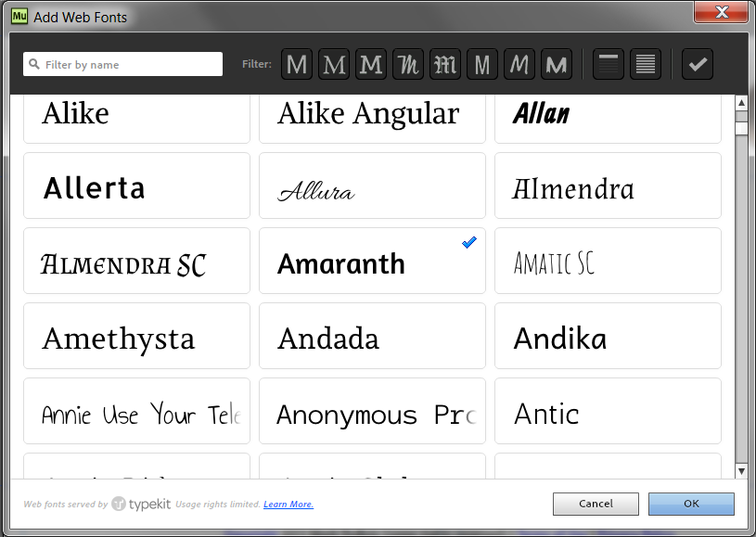Image resolution: width=756 pixels, height=537 pixels.
Task: Select the Alike font card
Action: 137,119
